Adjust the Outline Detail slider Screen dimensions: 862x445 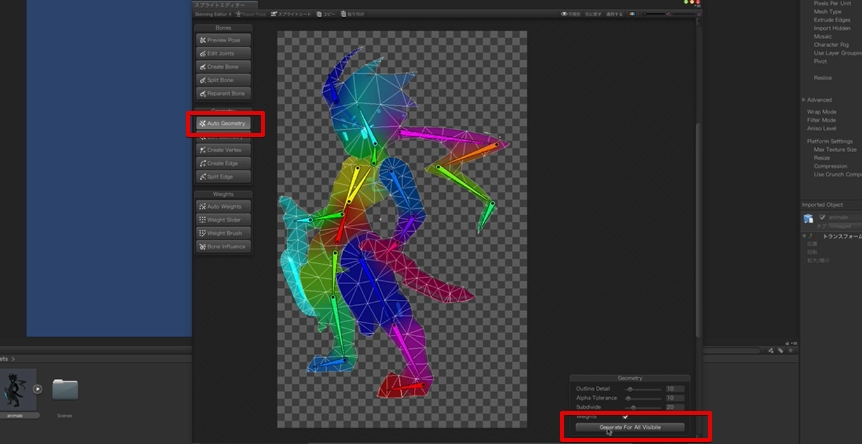tap(643, 389)
